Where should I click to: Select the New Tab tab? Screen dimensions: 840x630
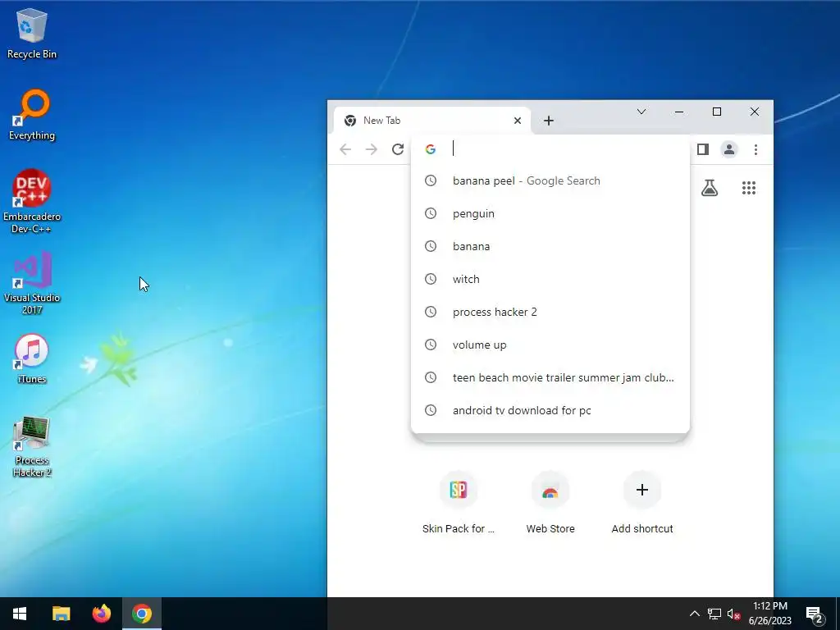coord(431,121)
